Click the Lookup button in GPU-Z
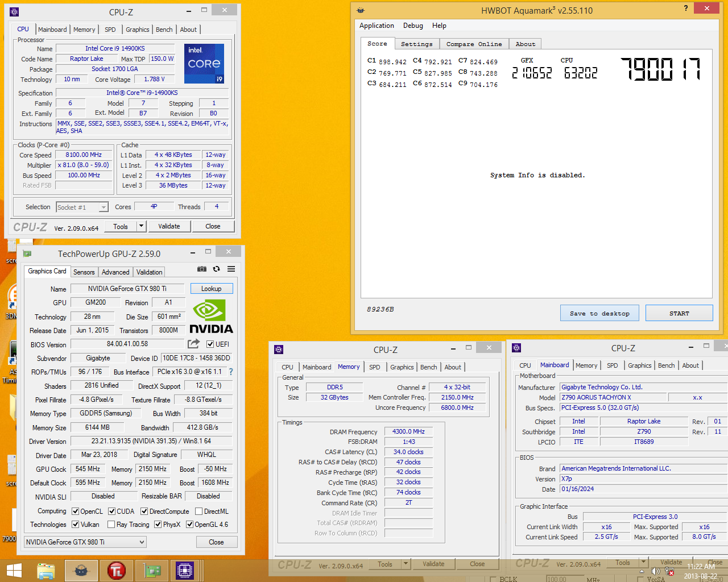 pyautogui.click(x=212, y=289)
